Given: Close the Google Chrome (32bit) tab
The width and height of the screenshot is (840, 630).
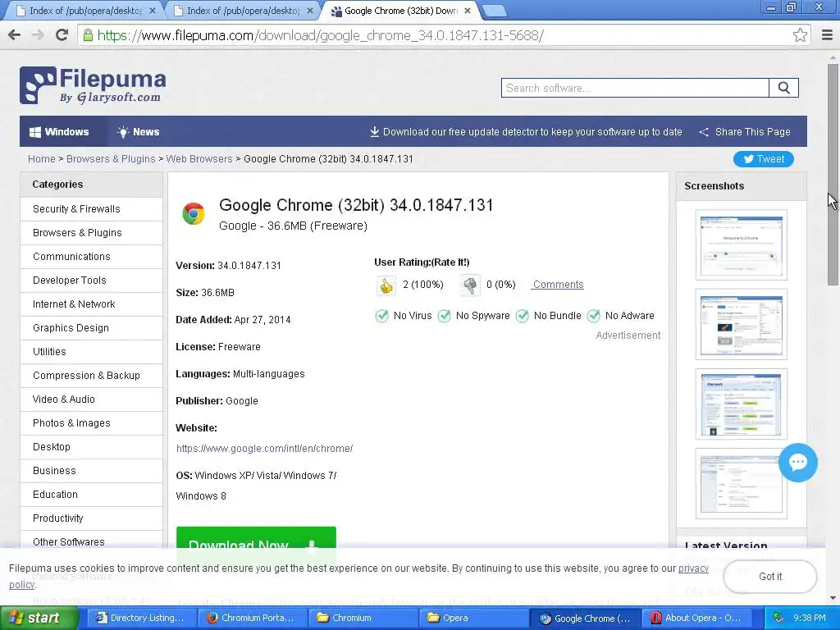Looking at the screenshot, I should tap(467, 11).
